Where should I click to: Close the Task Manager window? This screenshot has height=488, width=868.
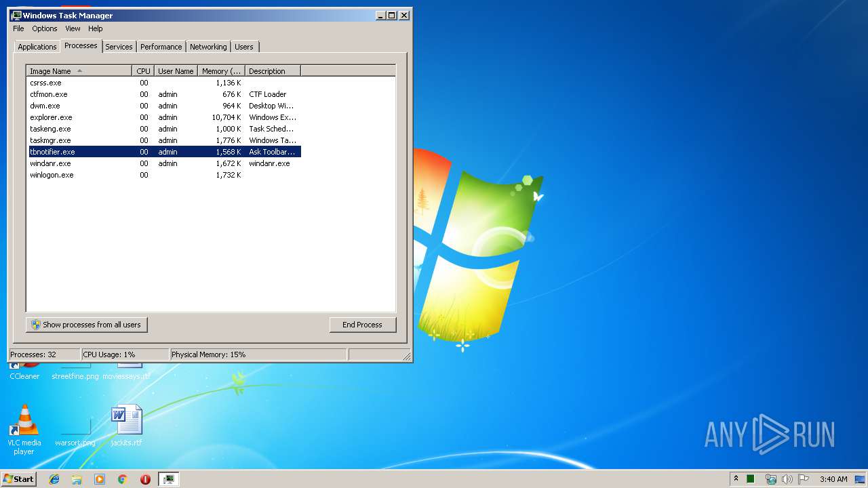click(404, 15)
